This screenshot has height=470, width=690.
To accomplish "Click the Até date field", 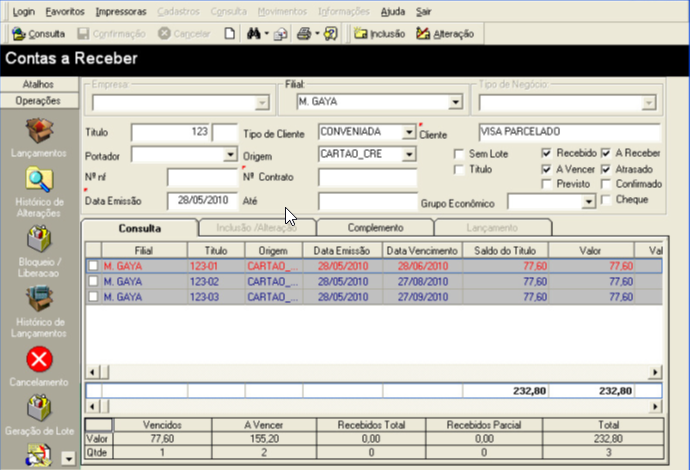I will click(367, 201).
